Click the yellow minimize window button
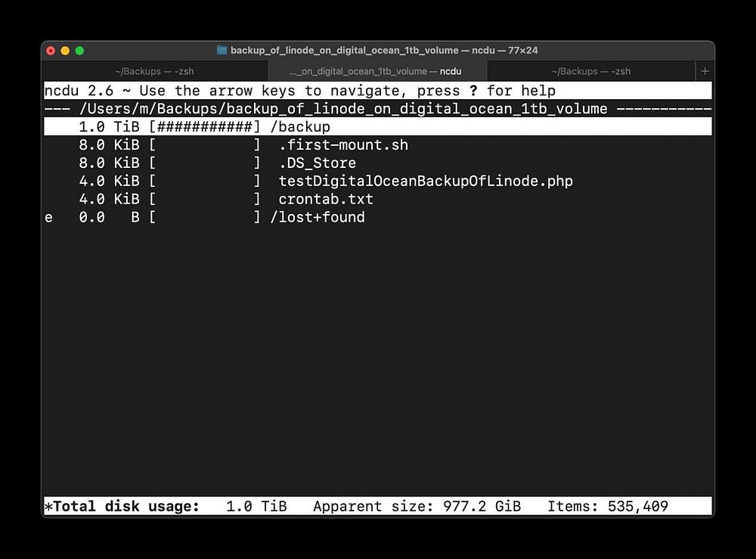The height and width of the screenshot is (559, 756). [x=65, y=51]
